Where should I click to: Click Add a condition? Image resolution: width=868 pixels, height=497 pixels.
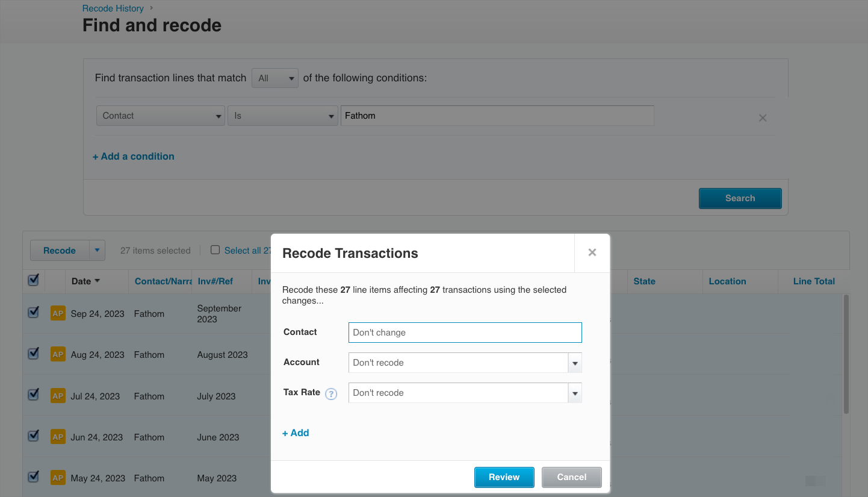133,156
